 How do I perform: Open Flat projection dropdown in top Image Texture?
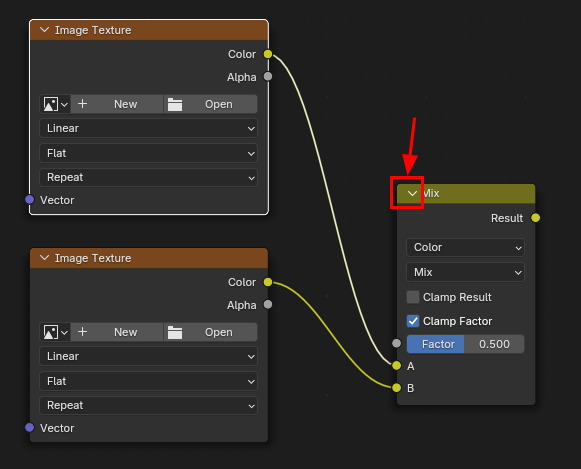[x=148, y=153]
